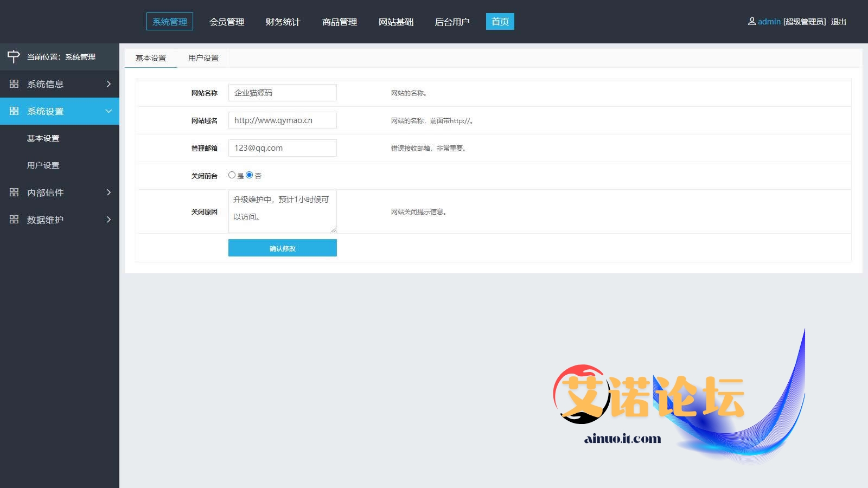Expand the 系统信息 chevron arrow
This screenshot has width=868, height=488.
tap(108, 84)
